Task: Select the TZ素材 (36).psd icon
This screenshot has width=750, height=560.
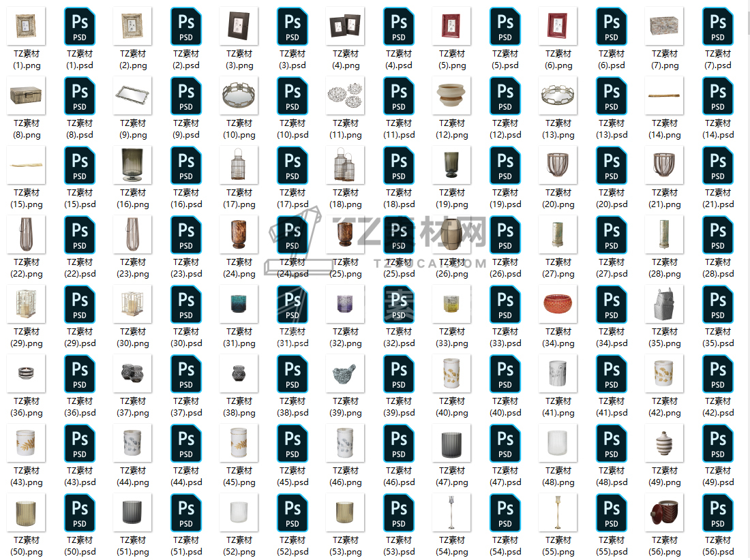Action: point(80,373)
